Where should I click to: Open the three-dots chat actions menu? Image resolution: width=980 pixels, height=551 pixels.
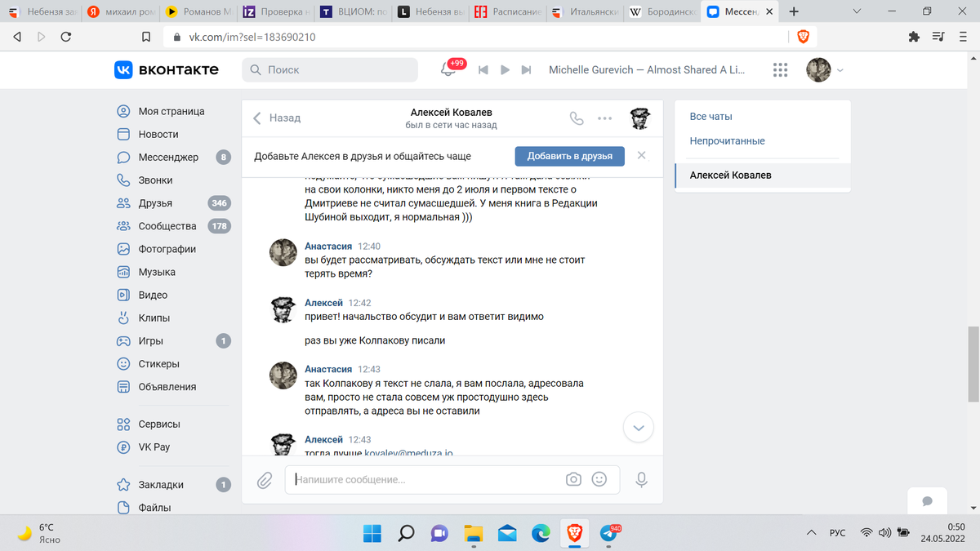point(604,118)
